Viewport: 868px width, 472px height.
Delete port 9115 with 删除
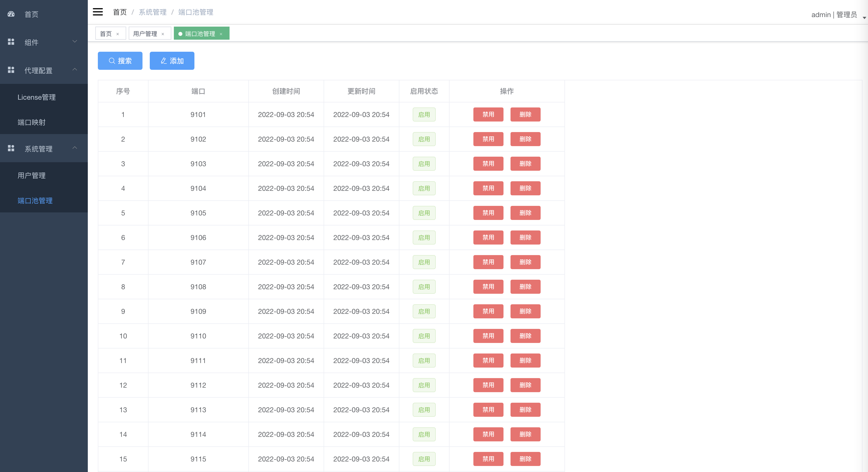525,459
